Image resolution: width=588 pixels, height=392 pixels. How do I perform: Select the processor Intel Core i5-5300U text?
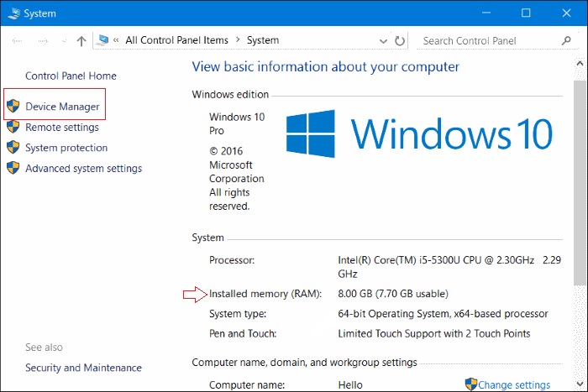449,267
